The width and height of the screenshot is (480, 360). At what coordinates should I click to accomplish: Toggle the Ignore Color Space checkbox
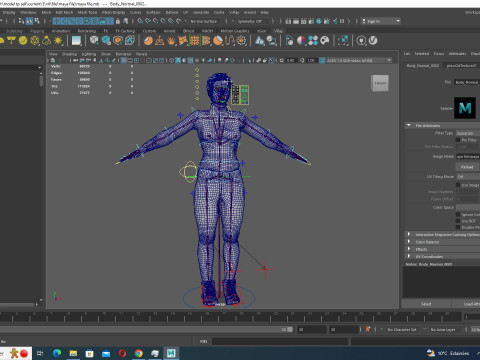click(x=458, y=215)
